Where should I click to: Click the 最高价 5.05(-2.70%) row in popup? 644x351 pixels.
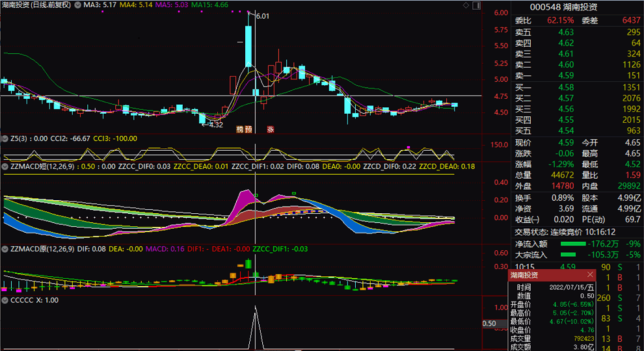click(x=552, y=313)
